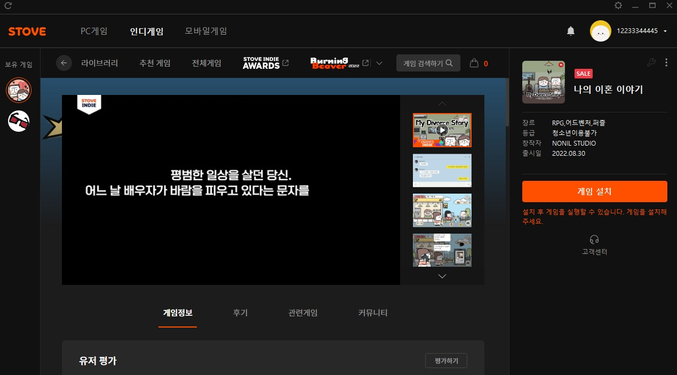This screenshot has width=677, height=375.
Task: Click the refresh icon in the title bar
Action: click(8, 6)
